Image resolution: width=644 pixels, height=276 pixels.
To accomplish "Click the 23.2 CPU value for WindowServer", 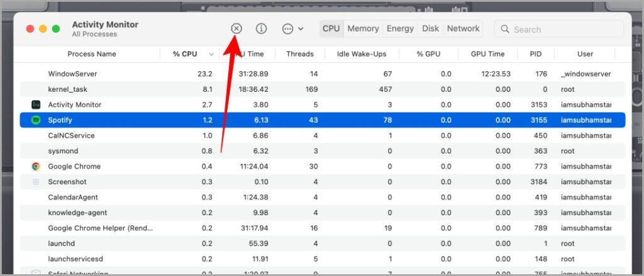I will pos(205,74).
